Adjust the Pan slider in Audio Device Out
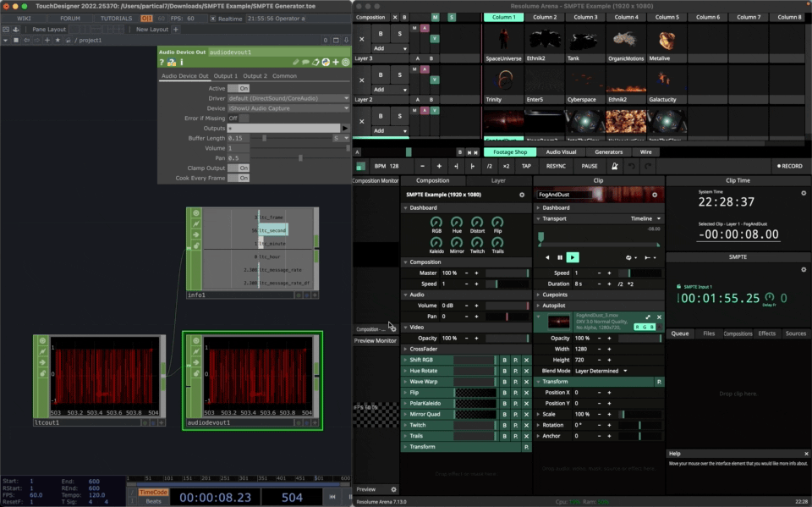 tap(301, 158)
